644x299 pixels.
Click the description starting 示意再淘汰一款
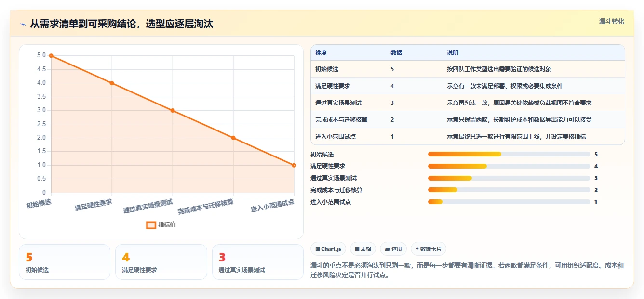(519, 103)
